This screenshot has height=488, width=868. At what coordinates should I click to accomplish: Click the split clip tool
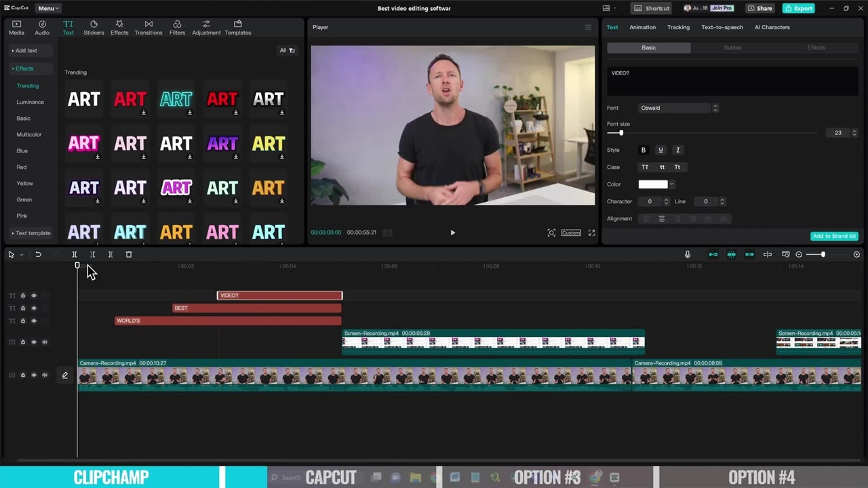[75, 254]
